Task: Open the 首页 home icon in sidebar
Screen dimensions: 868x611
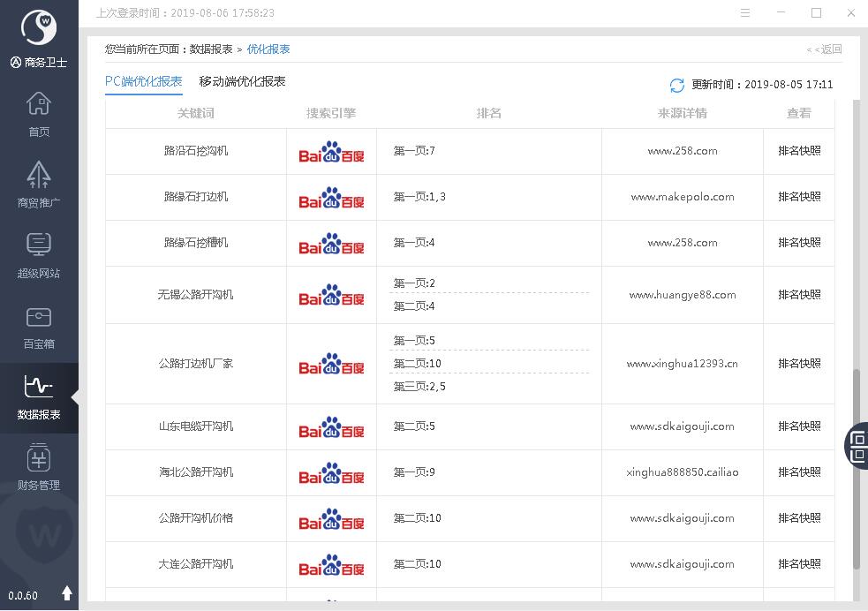Action: tap(39, 114)
